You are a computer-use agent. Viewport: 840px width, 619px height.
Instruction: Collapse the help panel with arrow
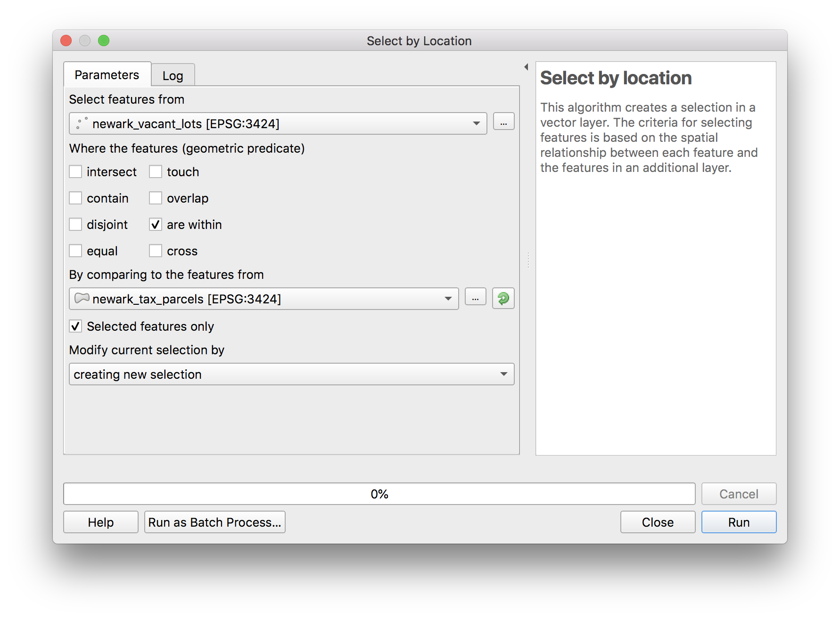pyautogui.click(x=526, y=67)
